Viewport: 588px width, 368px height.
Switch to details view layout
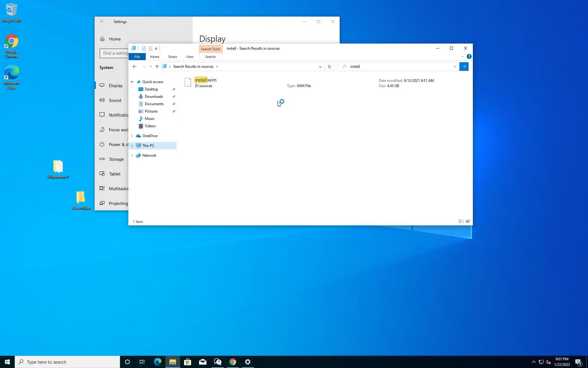click(461, 221)
